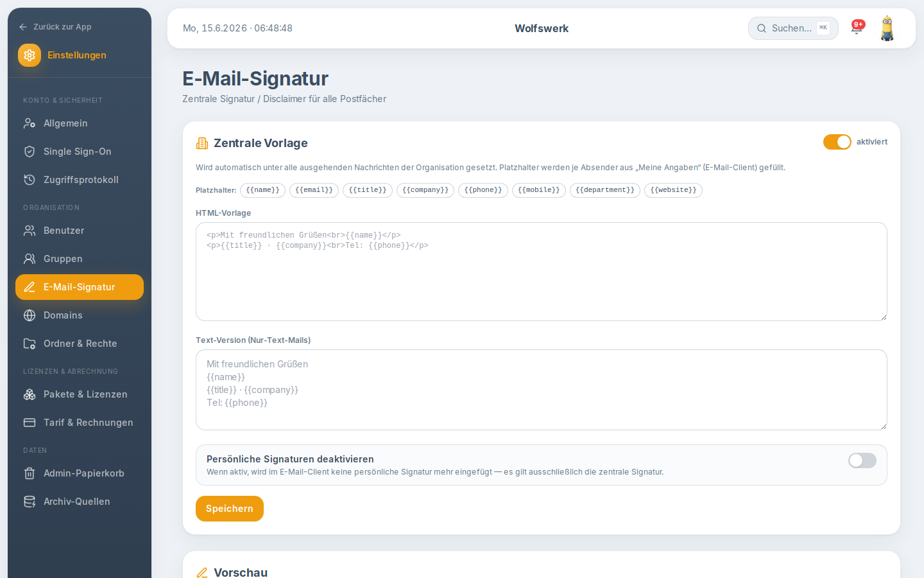This screenshot has height=578, width=924.
Task: Insert the {{department}} placeholder chip
Action: [x=605, y=190]
